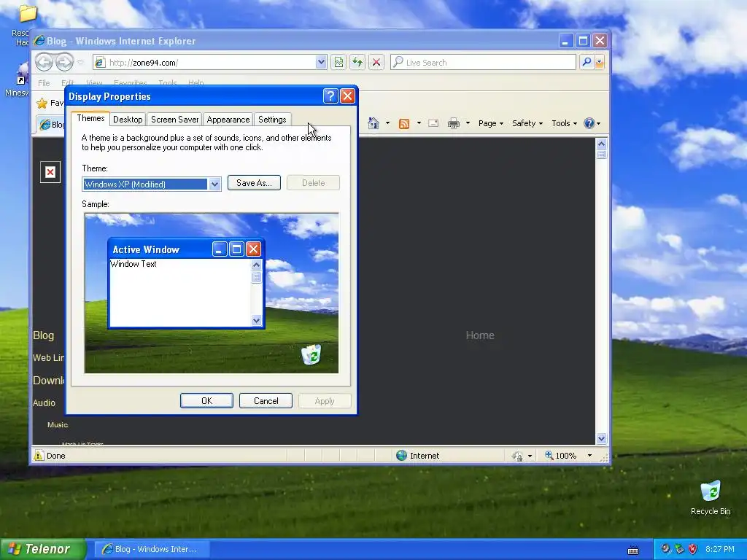Click the Protected Mode lock icon in status bar

coord(517,456)
